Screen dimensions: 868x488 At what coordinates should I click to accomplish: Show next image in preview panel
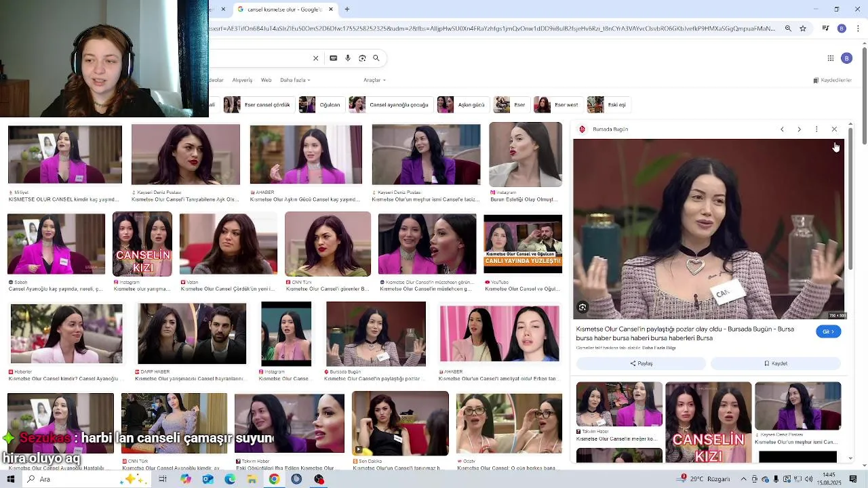[x=799, y=129]
